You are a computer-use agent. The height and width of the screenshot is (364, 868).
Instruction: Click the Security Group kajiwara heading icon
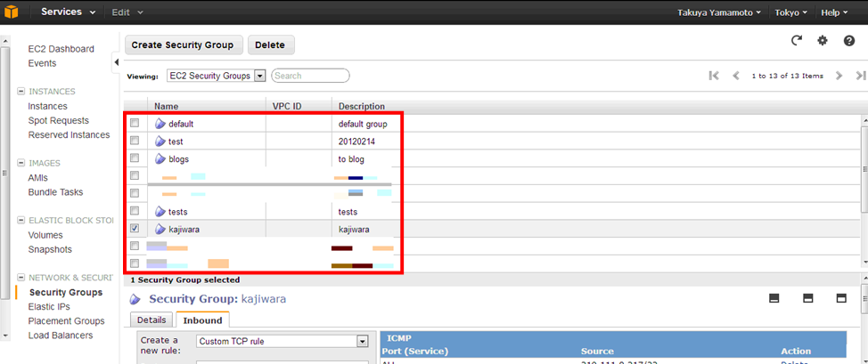click(135, 300)
